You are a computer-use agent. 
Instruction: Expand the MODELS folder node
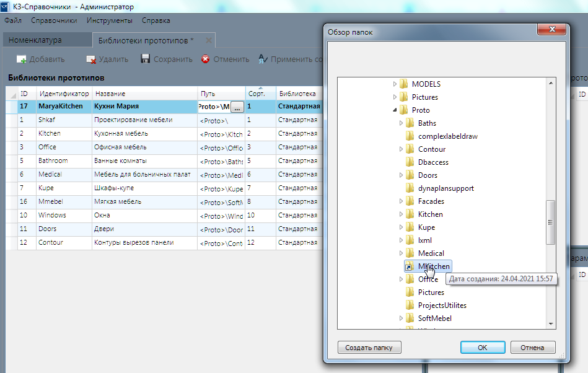[x=395, y=84]
